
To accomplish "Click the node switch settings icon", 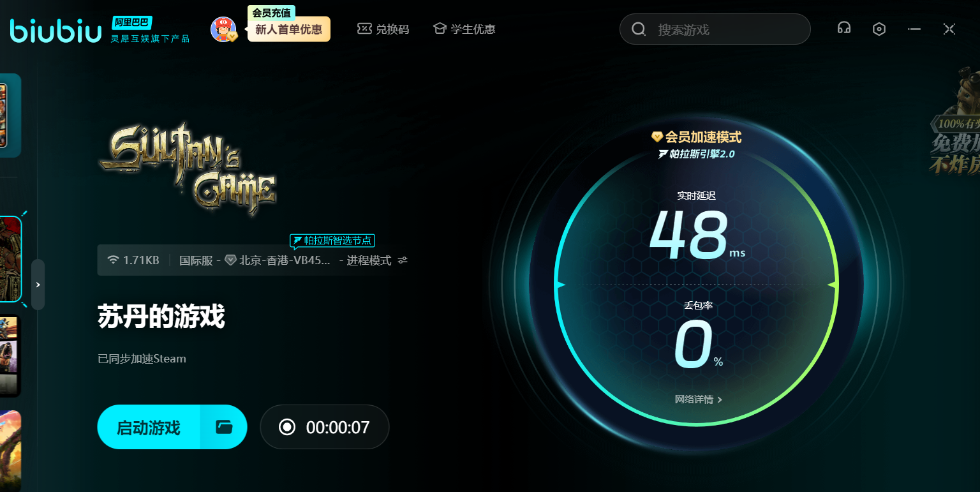I will (x=403, y=260).
